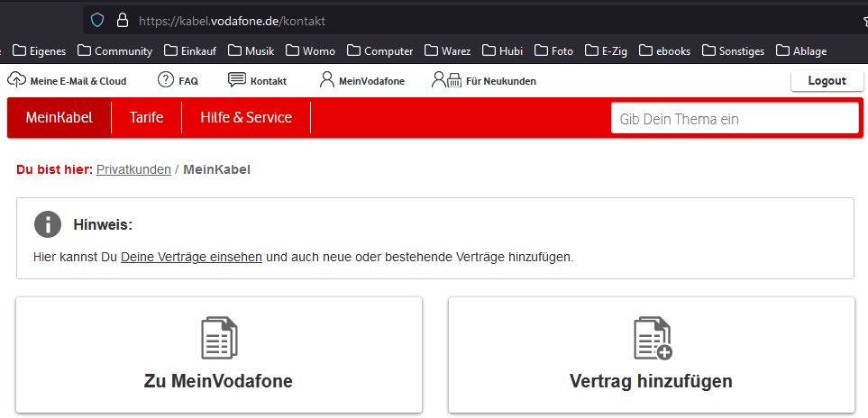Click the documents icon above Zu MeinVodafone
868x418 pixels.
(219, 337)
